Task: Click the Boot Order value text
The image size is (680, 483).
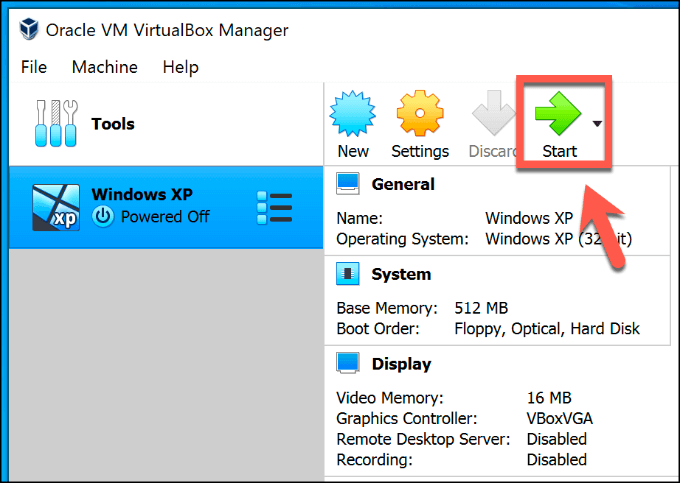Action: point(547,328)
